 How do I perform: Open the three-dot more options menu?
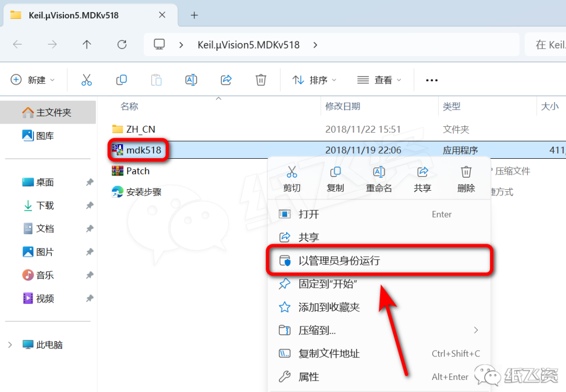432,80
